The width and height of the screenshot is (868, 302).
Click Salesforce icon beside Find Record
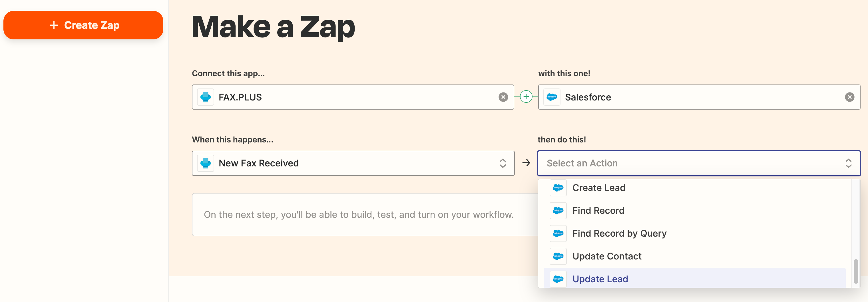(x=558, y=211)
